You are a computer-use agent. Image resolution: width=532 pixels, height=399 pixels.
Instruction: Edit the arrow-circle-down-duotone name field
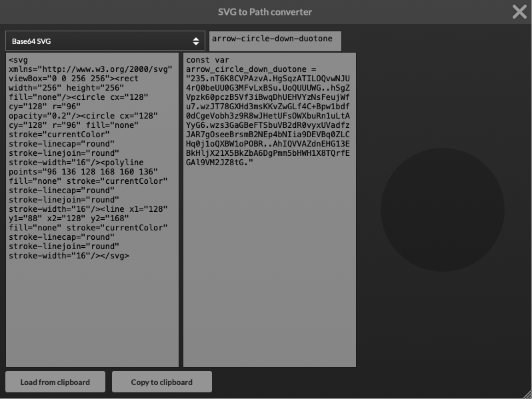pyautogui.click(x=275, y=41)
